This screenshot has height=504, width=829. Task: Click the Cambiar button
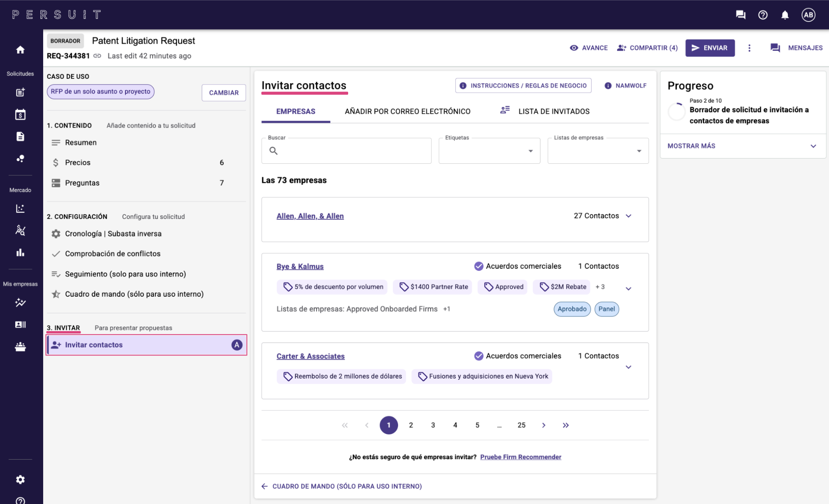[x=223, y=93]
